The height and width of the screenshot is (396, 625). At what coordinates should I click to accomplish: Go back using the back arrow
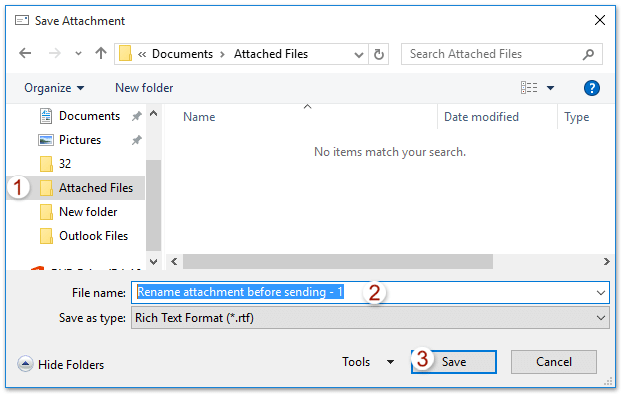[x=25, y=53]
